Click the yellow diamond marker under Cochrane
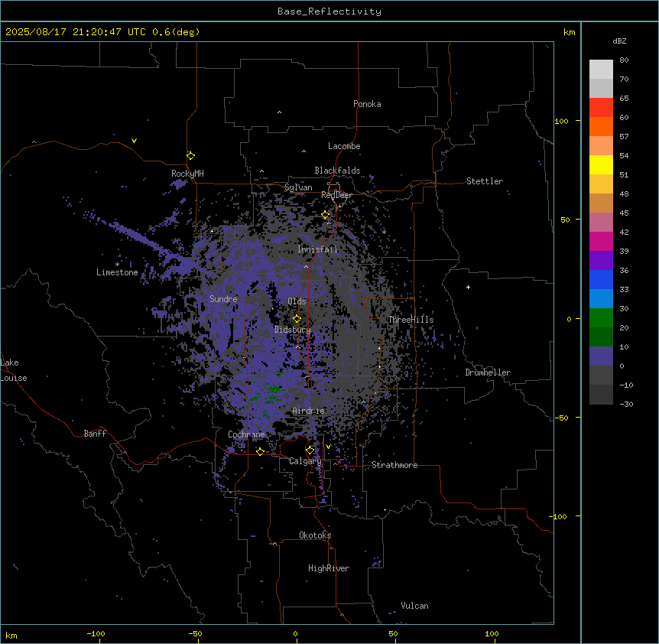 click(260, 452)
